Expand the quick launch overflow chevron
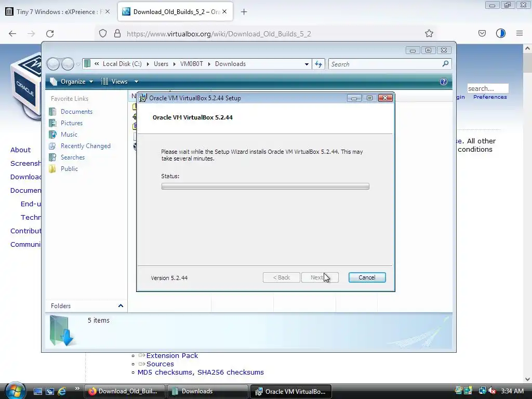The width and height of the screenshot is (532, 399). [77, 389]
